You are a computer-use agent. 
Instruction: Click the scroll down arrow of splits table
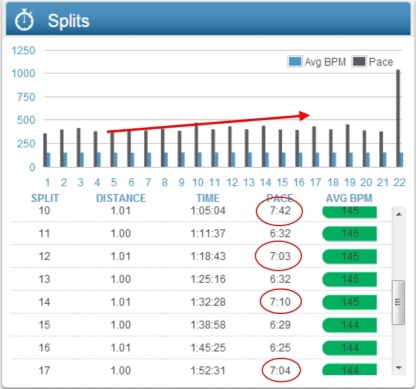(x=399, y=368)
